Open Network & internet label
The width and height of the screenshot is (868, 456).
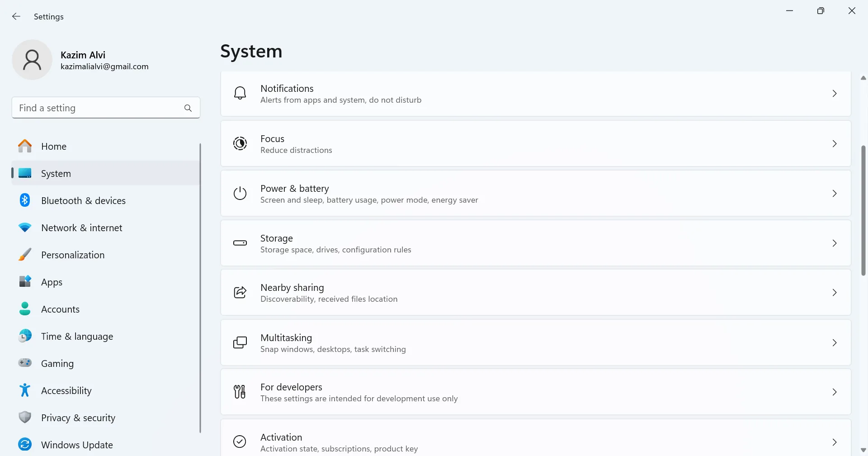point(82,228)
